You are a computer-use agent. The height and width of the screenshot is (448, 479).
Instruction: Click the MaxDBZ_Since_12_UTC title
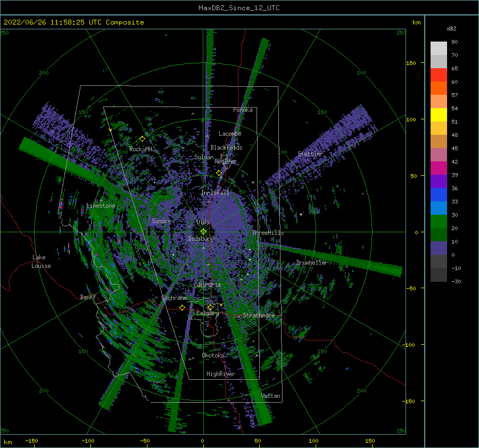(x=239, y=8)
